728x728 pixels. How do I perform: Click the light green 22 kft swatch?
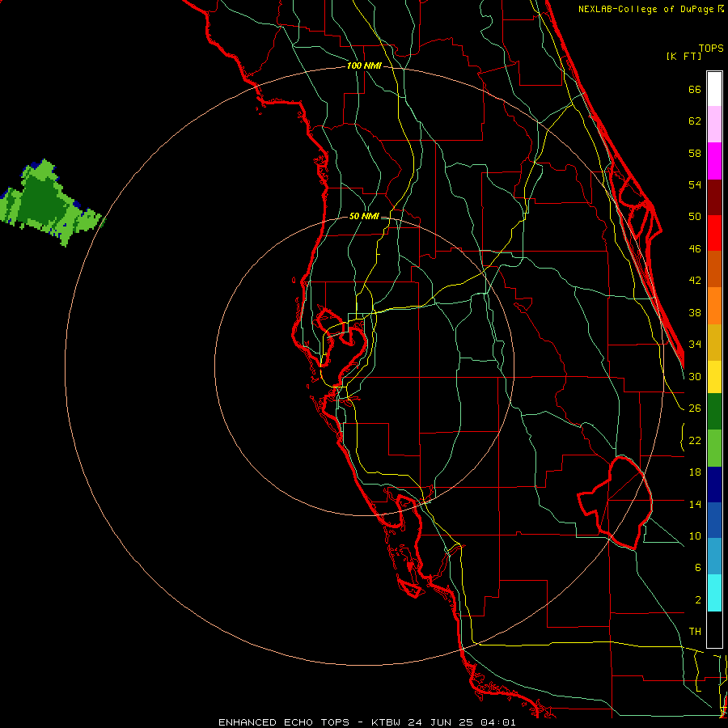[714, 448]
